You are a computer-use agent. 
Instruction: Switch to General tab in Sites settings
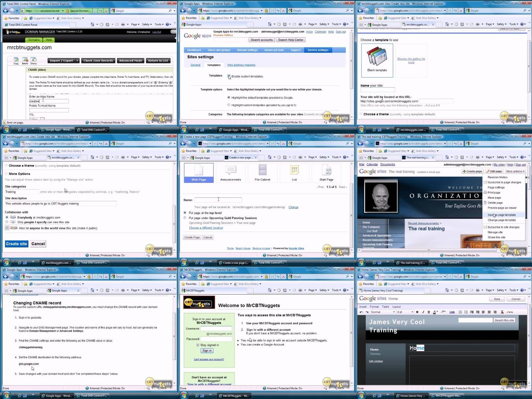(196, 65)
